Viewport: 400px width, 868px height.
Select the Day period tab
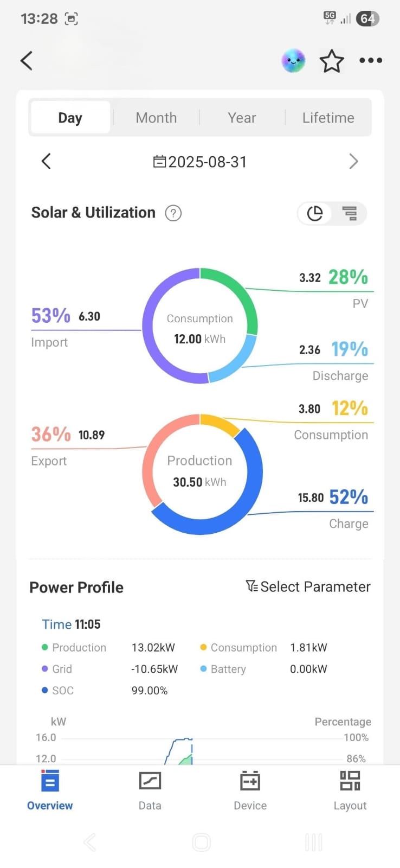(x=70, y=118)
